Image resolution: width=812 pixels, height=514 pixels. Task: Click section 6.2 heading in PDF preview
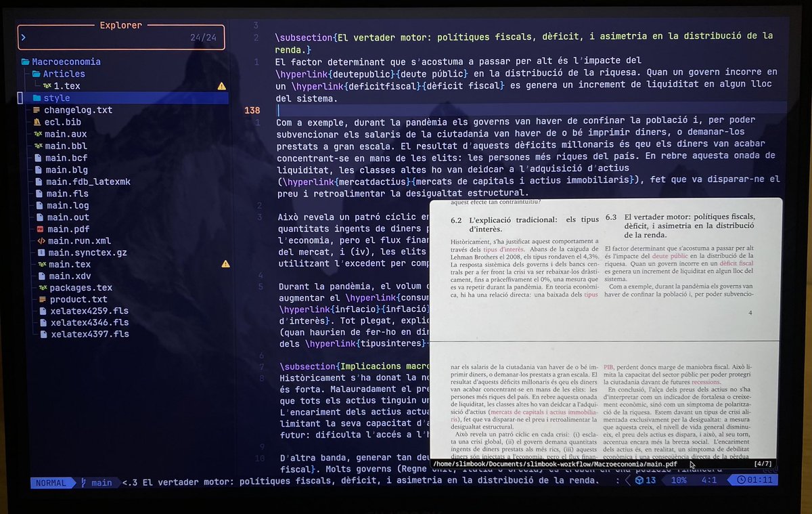(525, 224)
